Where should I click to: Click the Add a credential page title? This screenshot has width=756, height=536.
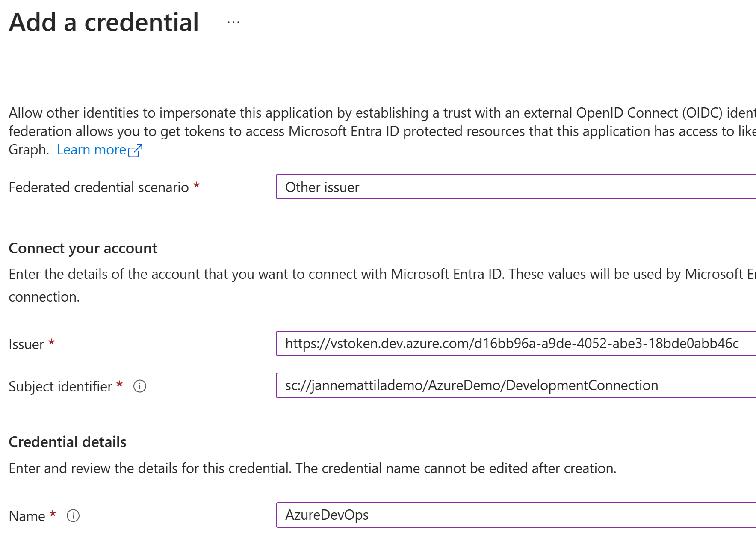pos(104,22)
